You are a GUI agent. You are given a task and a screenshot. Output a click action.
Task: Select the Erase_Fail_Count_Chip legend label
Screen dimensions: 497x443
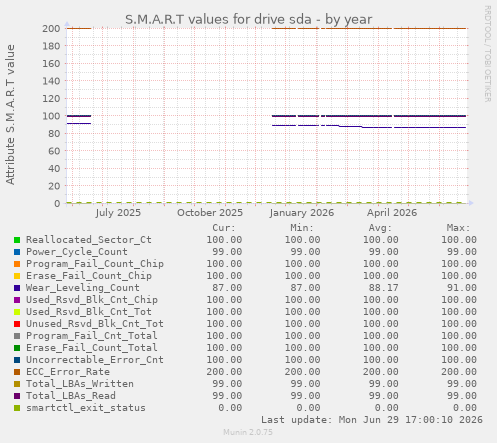(x=89, y=276)
